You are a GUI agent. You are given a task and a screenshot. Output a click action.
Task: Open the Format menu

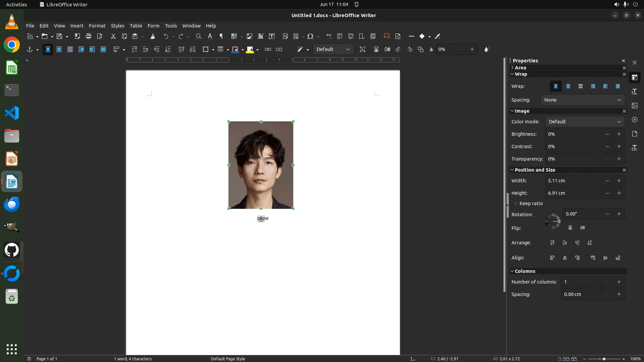pos(97,26)
